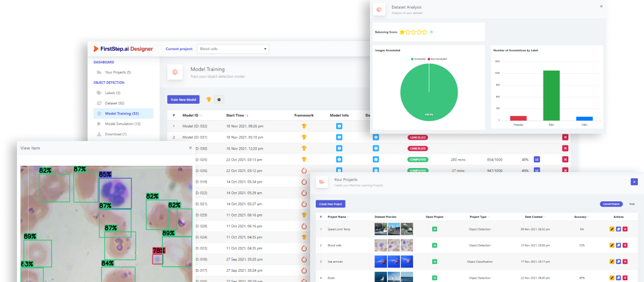Sort models by Model ID
Viewport: 644px width, 282px height.
[193, 116]
